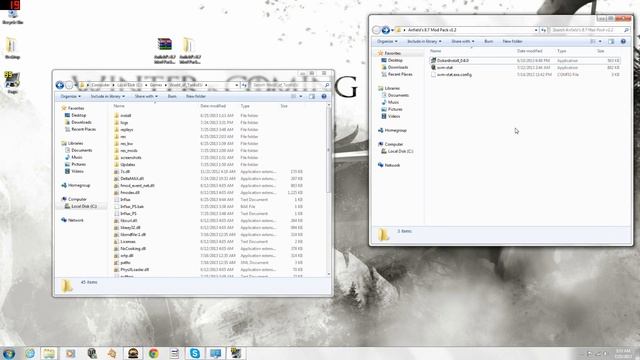640x360 pixels.
Task: Select the logs folder
Action: tap(124, 122)
